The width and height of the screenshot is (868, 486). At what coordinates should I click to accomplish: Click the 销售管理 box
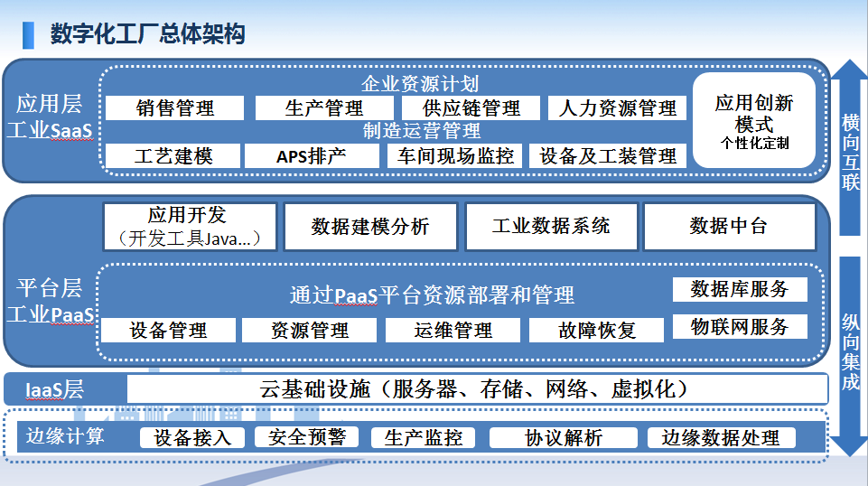click(175, 108)
